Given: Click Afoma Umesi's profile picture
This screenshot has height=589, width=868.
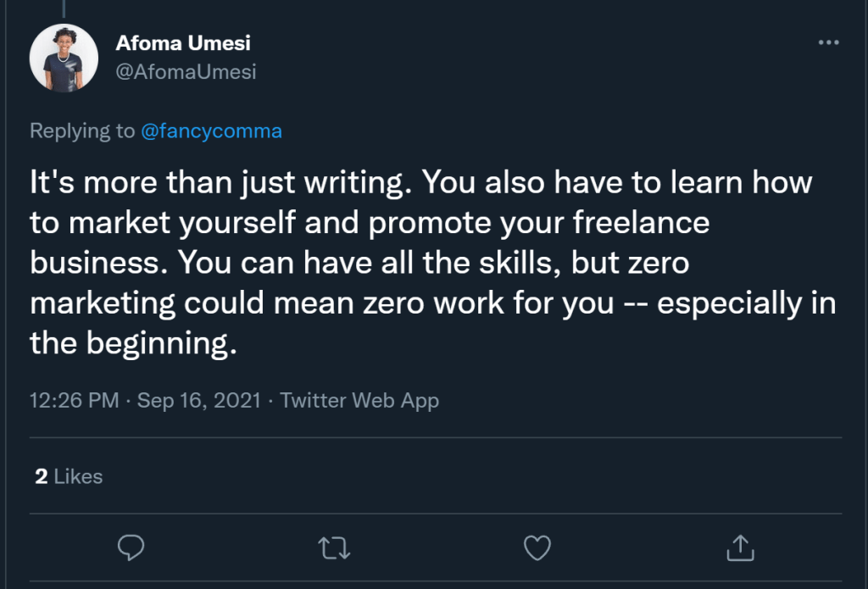Looking at the screenshot, I should (x=64, y=59).
